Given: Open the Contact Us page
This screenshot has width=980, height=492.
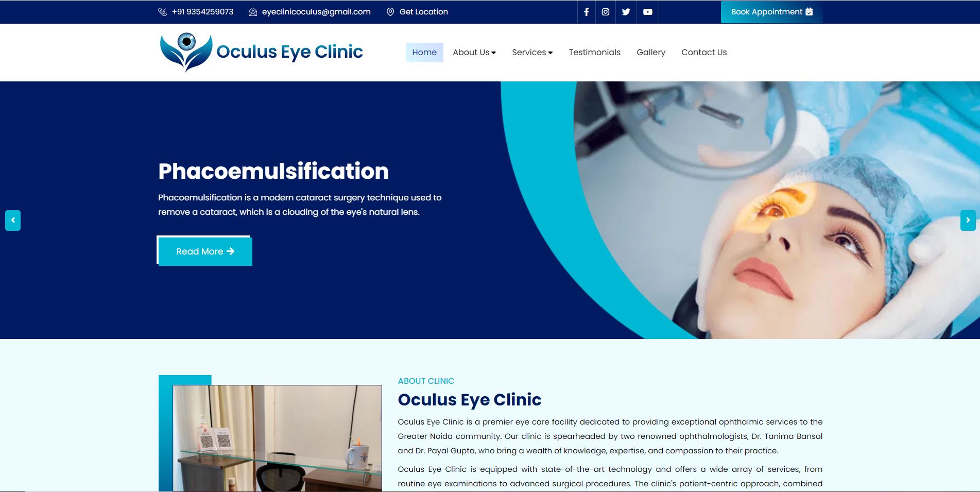Looking at the screenshot, I should (704, 53).
